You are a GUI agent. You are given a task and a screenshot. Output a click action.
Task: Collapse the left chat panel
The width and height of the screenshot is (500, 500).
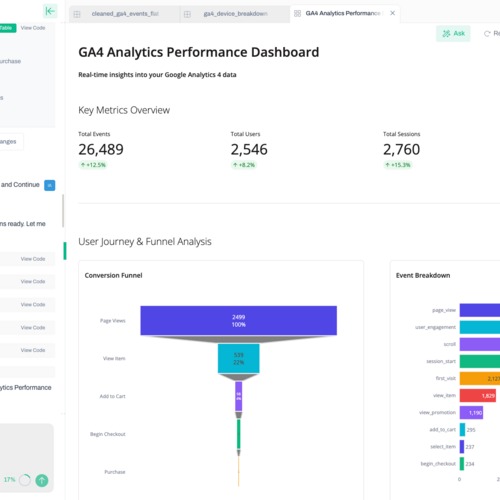pos(50,11)
